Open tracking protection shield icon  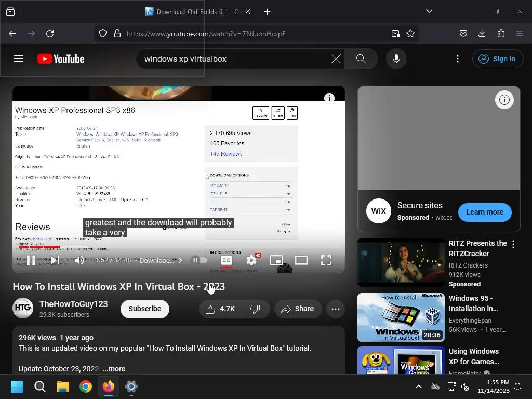coord(103,34)
